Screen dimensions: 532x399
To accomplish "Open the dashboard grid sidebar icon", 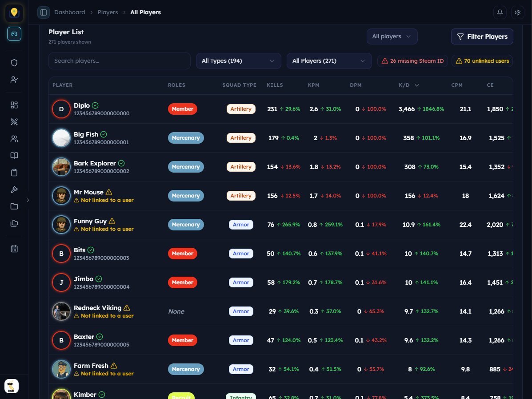I will (14, 105).
